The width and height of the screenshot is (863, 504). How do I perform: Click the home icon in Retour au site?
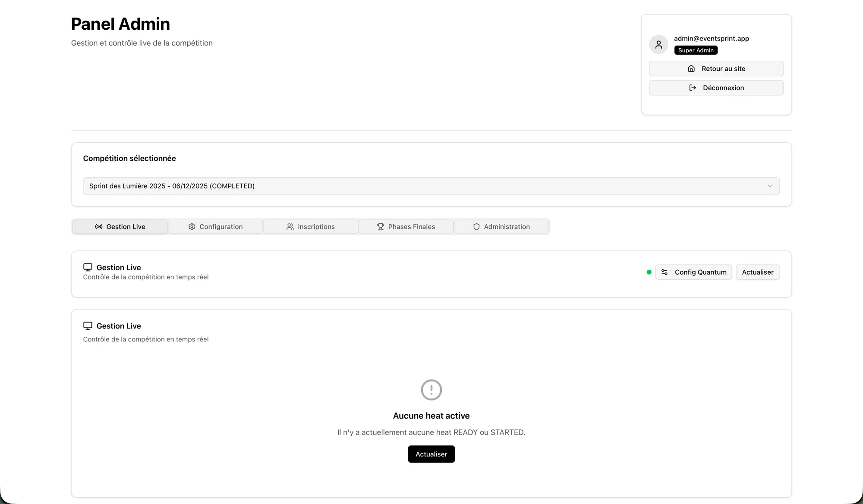point(691,69)
